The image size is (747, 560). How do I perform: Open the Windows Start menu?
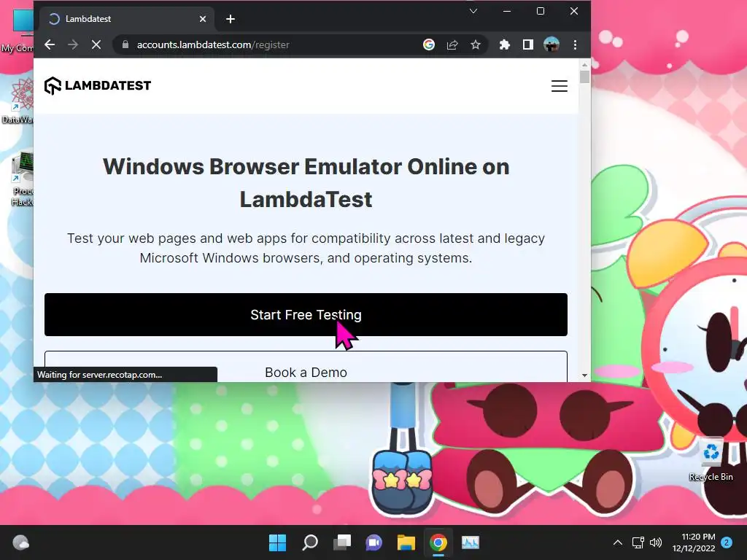(x=278, y=542)
